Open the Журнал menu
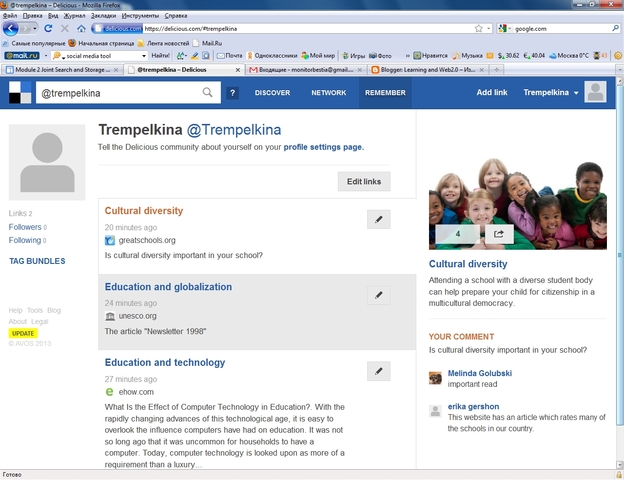The height and width of the screenshot is (480, 624). (x=74, y=16)
